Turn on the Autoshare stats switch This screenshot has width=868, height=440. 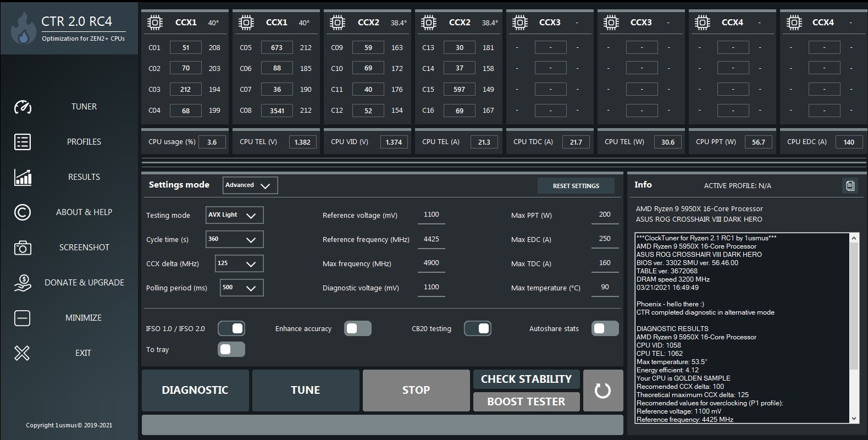pos(605,328)
